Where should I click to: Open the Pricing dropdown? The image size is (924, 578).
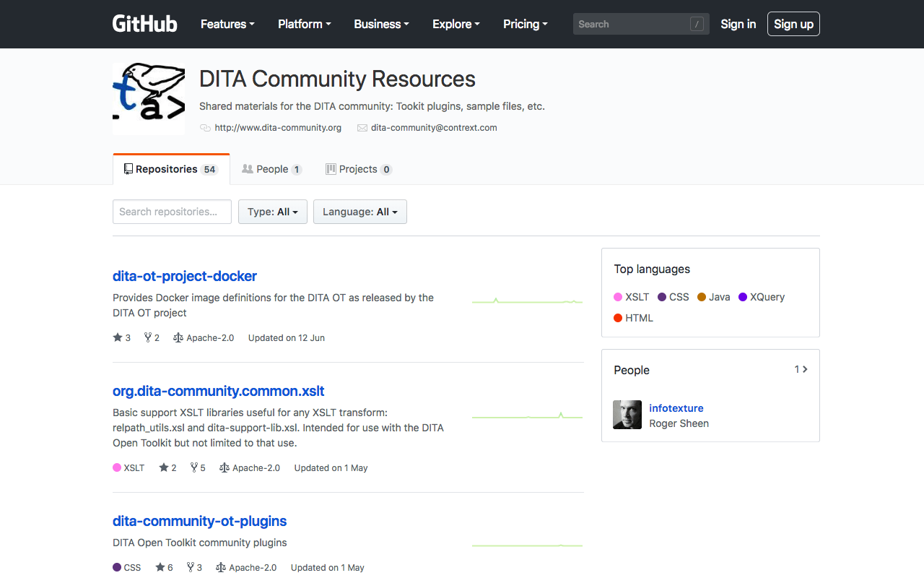[526, 24]
